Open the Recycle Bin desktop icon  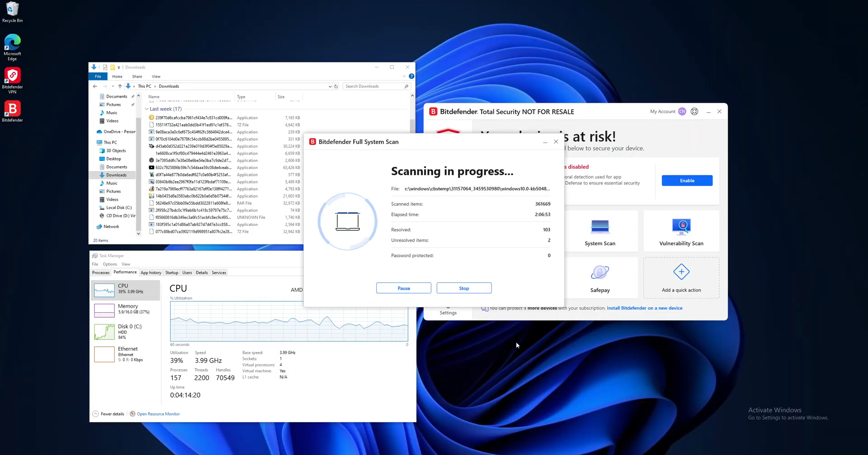click(x=12, y=12)
